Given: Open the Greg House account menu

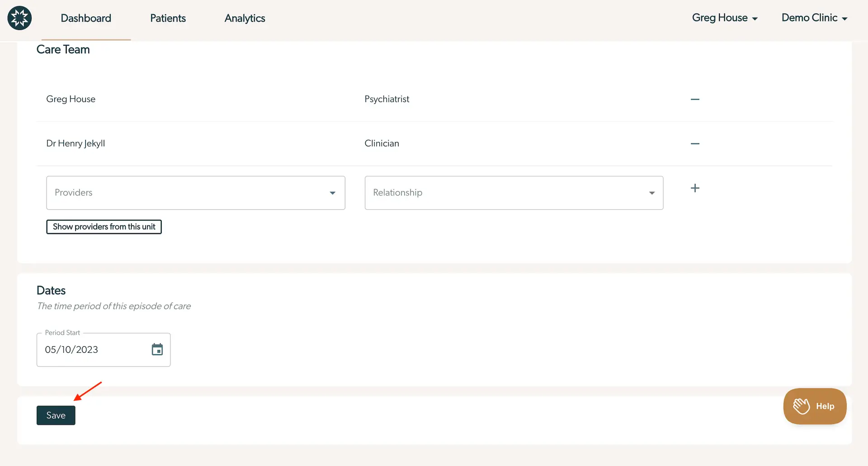Looking at the screenshot, I should click(724, 18).
